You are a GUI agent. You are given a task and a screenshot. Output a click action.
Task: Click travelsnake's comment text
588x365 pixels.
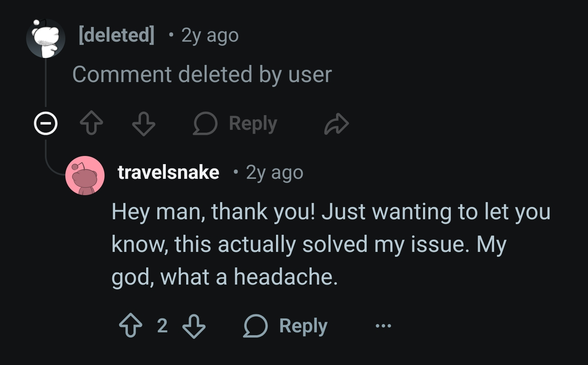click(310, 244)
